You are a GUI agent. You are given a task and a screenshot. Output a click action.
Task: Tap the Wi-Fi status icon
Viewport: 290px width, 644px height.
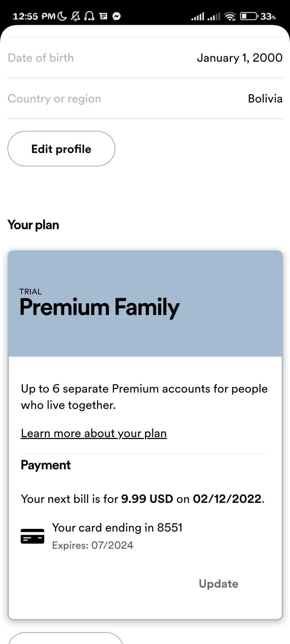(x=230, y=16)
